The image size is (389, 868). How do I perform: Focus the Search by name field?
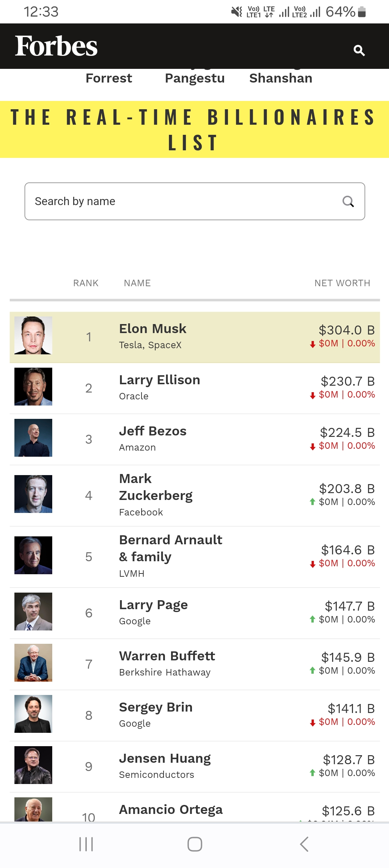point(180,201)
